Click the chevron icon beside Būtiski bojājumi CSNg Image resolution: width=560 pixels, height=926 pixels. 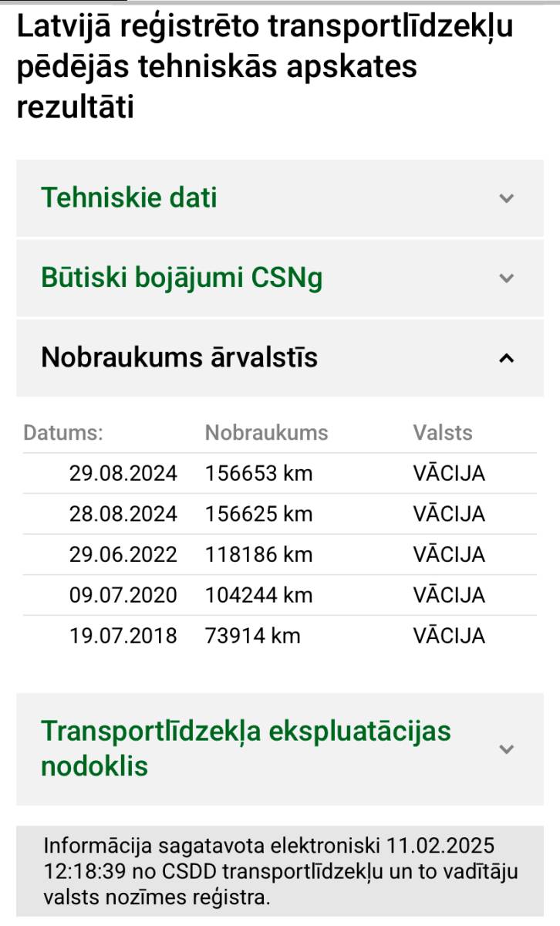[x=506, y=278]
